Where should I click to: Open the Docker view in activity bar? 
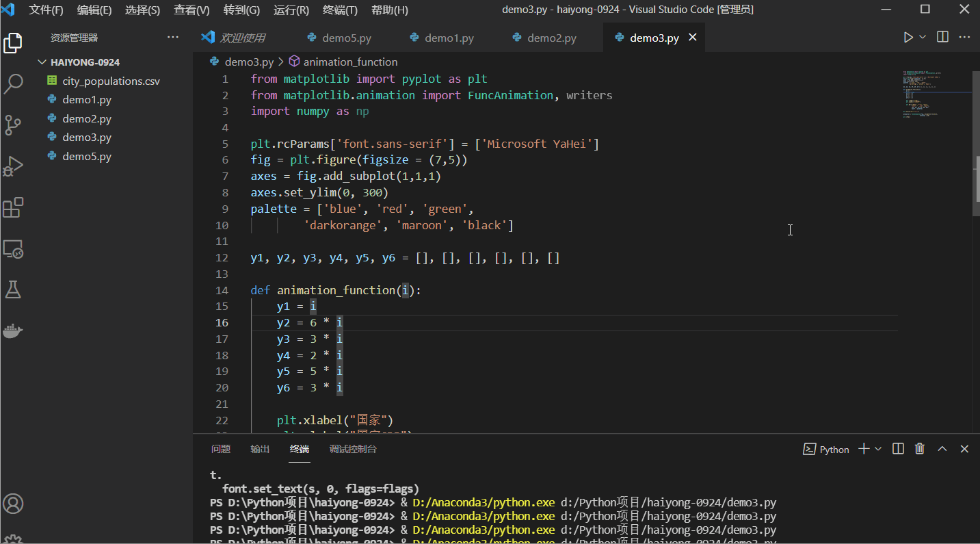[x=14, y=331]
